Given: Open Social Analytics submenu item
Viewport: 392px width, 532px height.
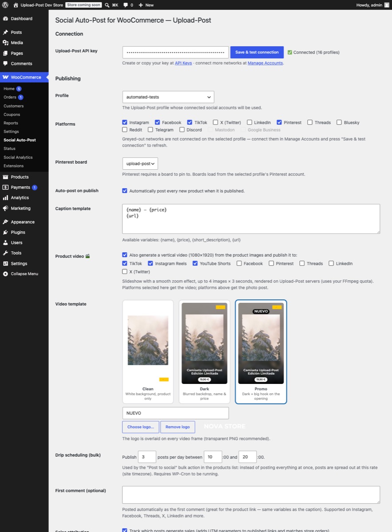Looking at the screenshot, I should pyautogui.click(x=18, y=157).
